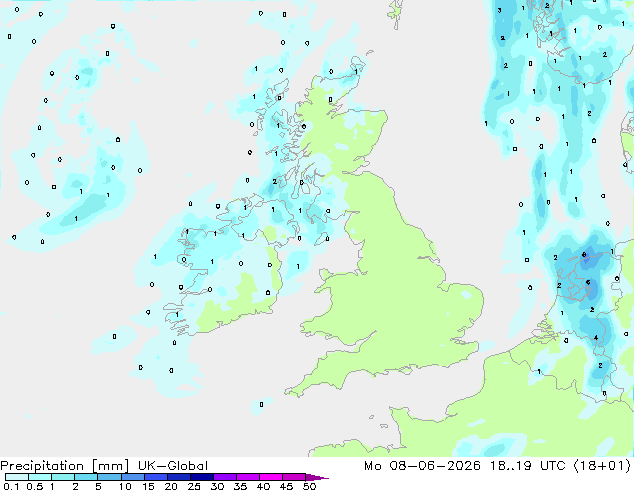Click the "18..19 UTC" time text
634x490 pixels.
(x=526, y=466)
